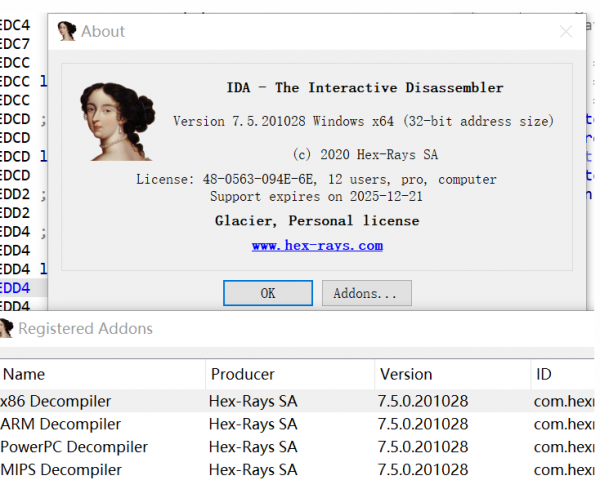
Task: Click the '(c) 2020 Hex-Rays SA' text
Action: pyautogui.click(x=365, y=155)
